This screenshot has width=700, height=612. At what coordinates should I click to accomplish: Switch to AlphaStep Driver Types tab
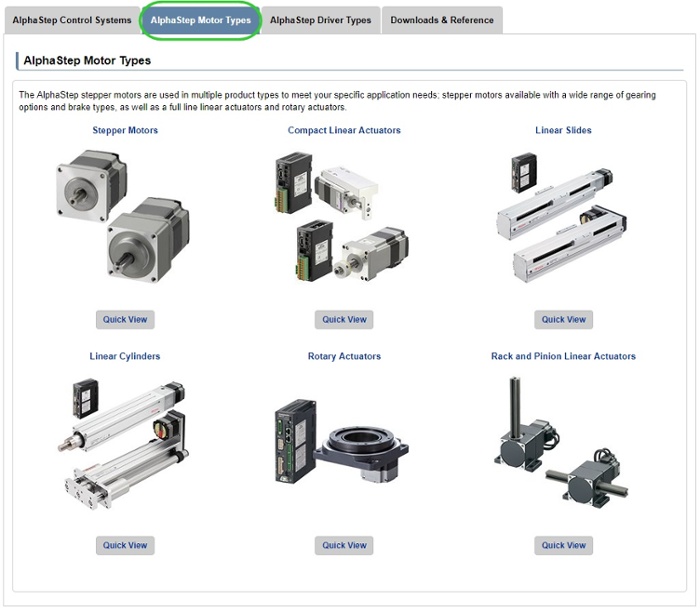click(x=320, y=20)
